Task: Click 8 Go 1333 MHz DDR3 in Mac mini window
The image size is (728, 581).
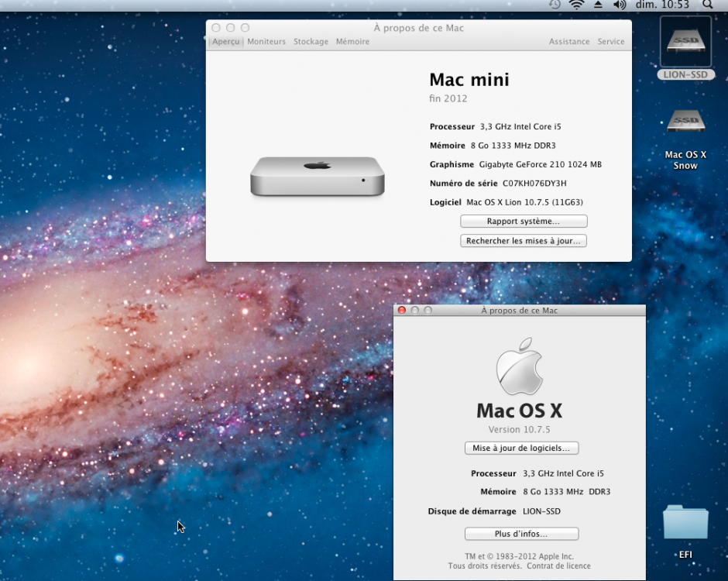Action: pos(513,146)
